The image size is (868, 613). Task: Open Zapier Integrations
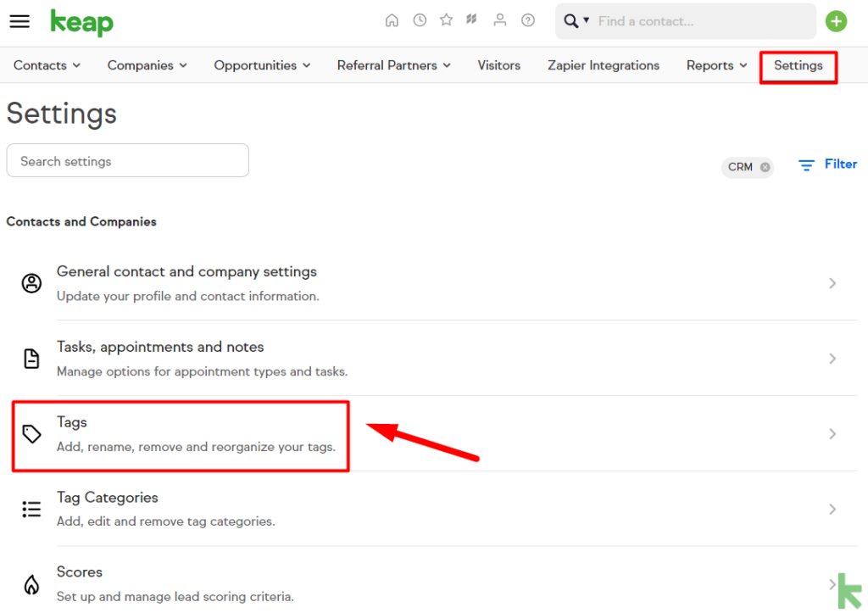point(604,65)
